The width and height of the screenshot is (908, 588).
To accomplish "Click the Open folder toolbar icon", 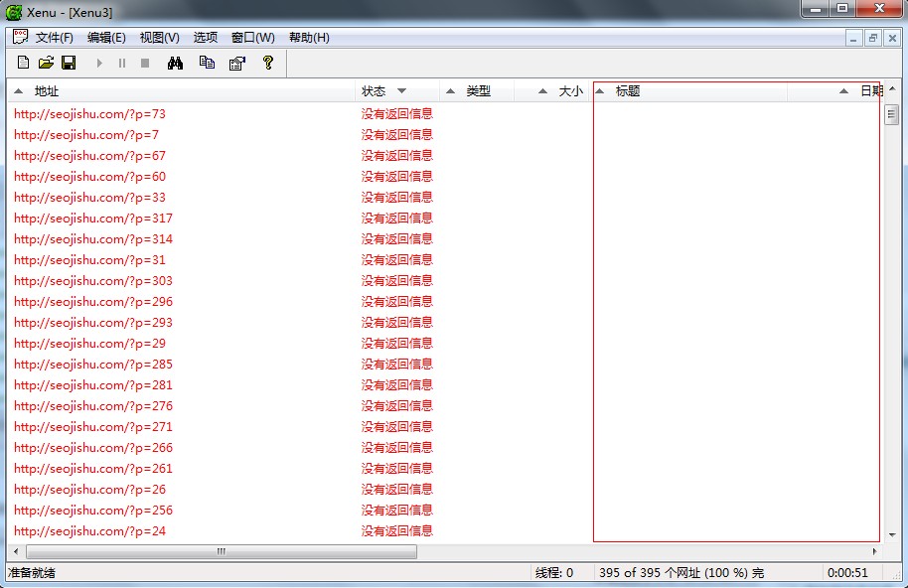I will [x=46, y=63].
